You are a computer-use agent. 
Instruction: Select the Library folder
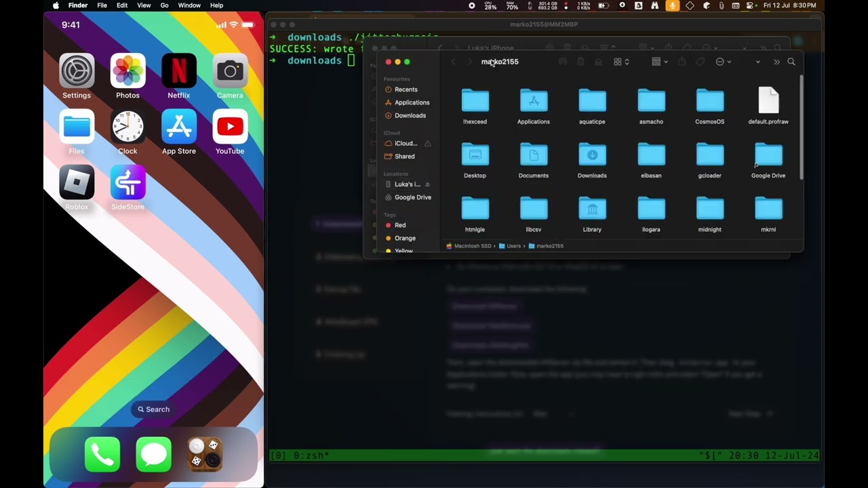tap(592, 209)
